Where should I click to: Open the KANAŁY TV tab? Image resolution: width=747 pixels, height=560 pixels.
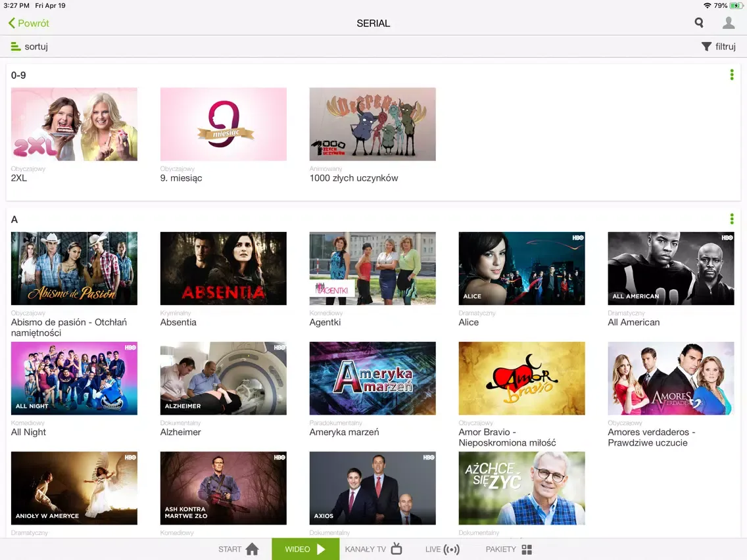[373, 549]
